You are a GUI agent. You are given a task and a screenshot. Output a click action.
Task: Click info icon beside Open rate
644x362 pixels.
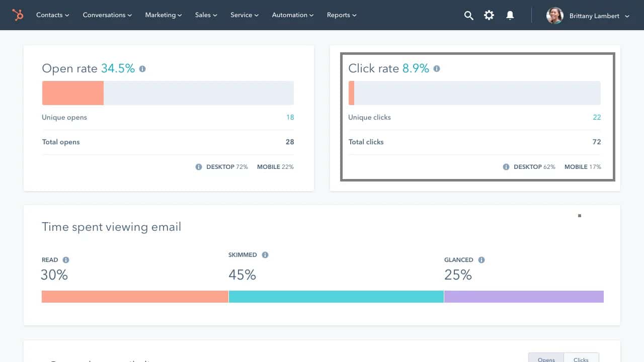coord(142,69)
